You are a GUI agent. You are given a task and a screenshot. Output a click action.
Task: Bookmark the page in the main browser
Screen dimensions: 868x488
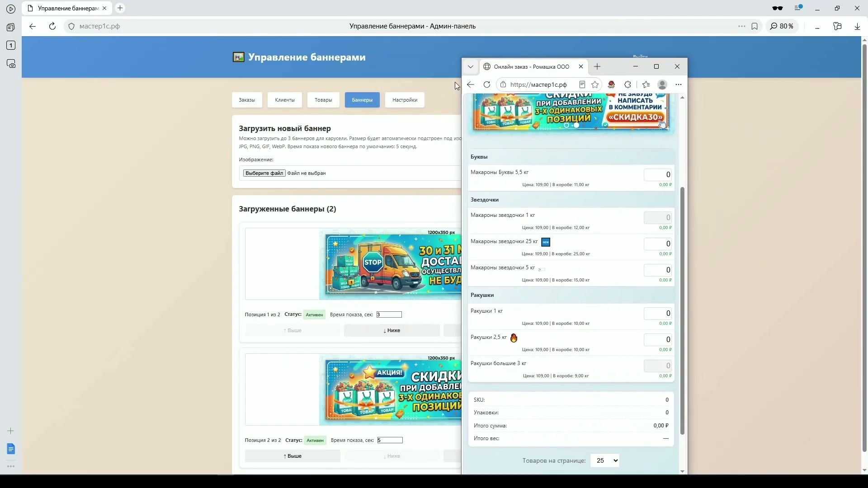(755, 26)
